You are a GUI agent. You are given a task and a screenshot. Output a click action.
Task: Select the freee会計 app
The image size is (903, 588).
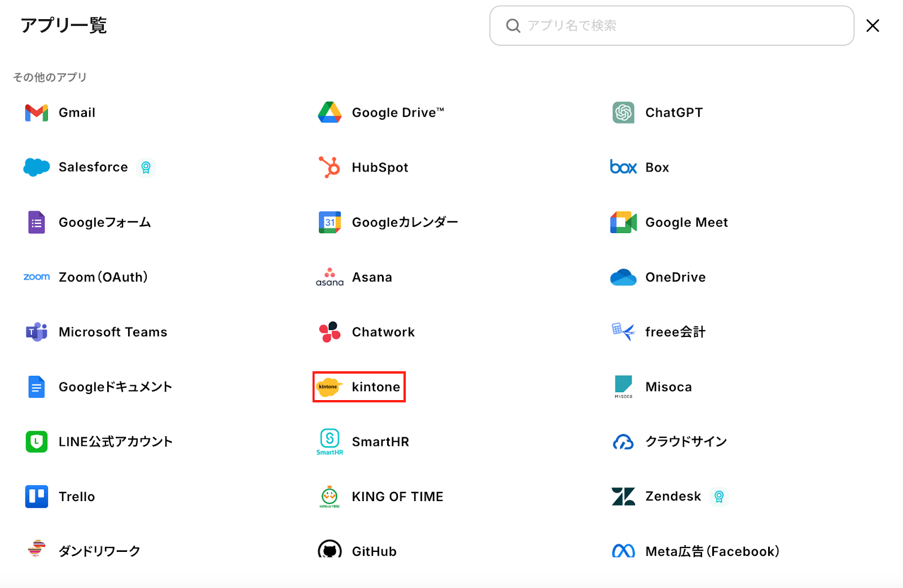click(675, 332)
